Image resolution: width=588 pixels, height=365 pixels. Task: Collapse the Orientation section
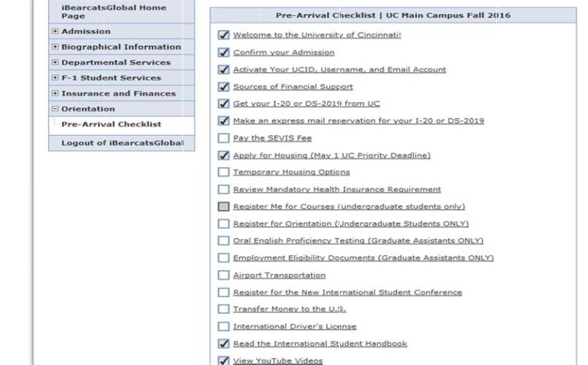pyautogui.click(x=55, y=109)
